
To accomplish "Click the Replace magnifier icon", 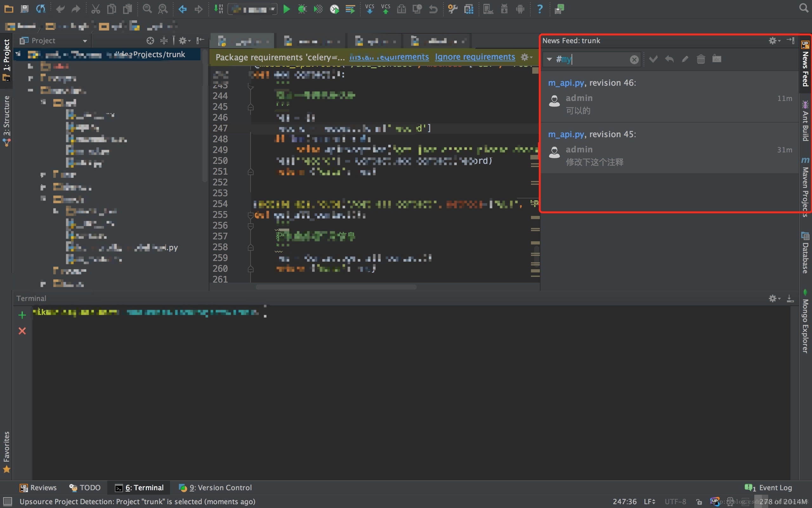I will pos(163,9).
